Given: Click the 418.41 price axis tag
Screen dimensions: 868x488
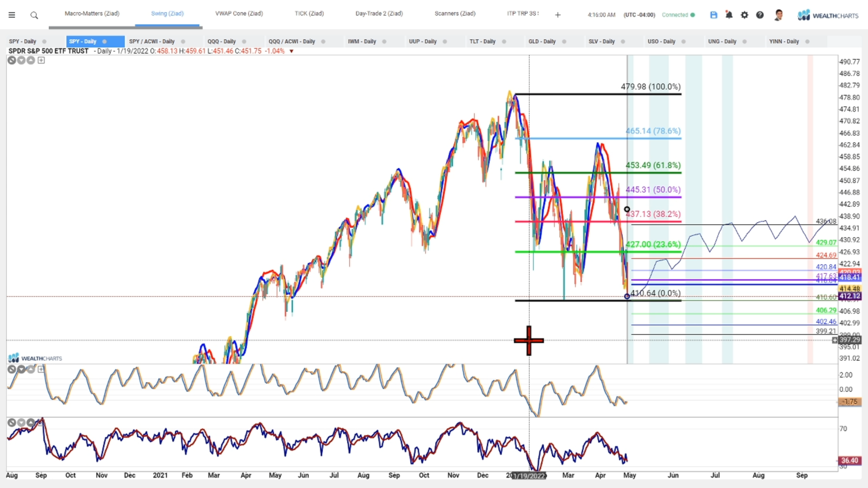Looking at the screenshot, I should [849, 277].
